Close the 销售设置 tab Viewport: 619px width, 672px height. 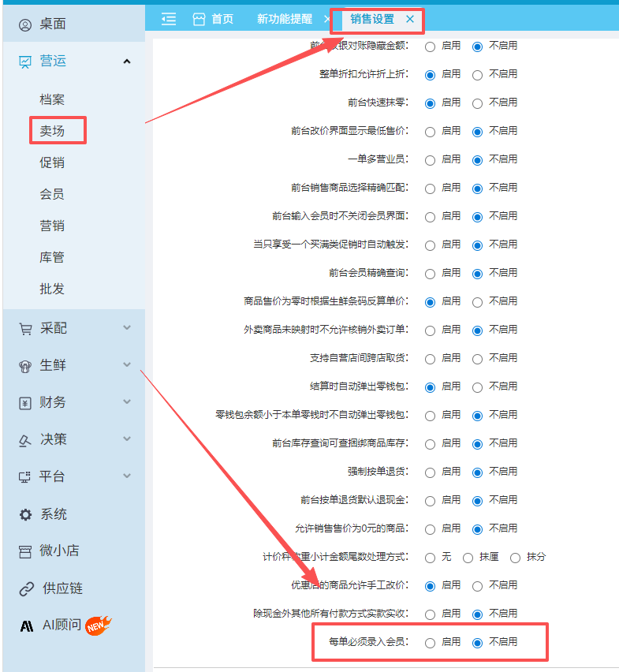(410, 19)
